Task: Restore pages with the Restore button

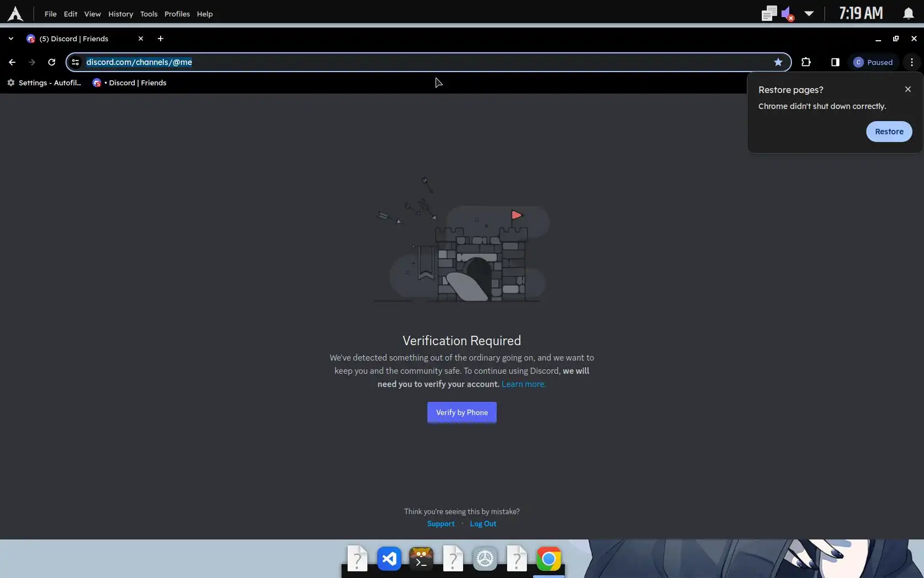Action: point(889,132)
